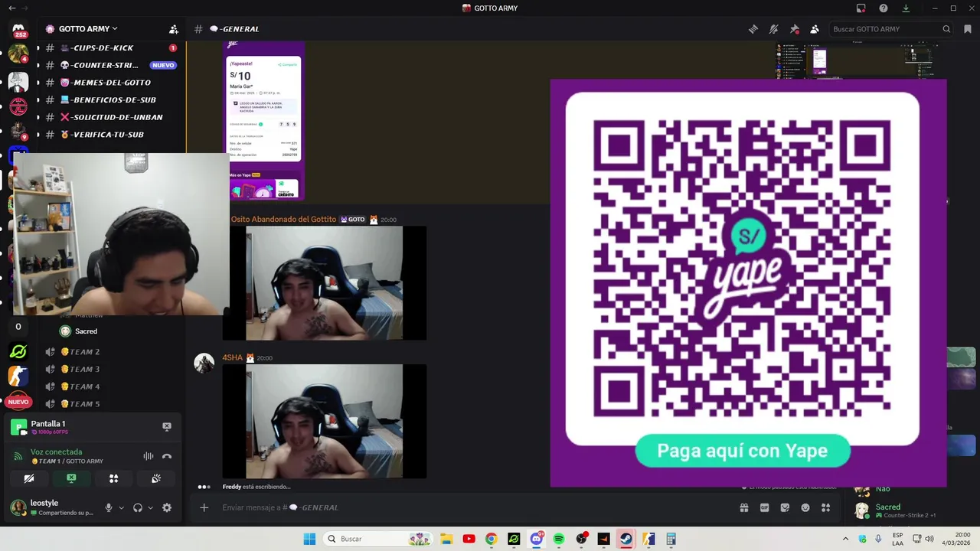This screenshot has height=551, width=980.
Task: Expand microphone input options arrow
Action: (121, 507)
